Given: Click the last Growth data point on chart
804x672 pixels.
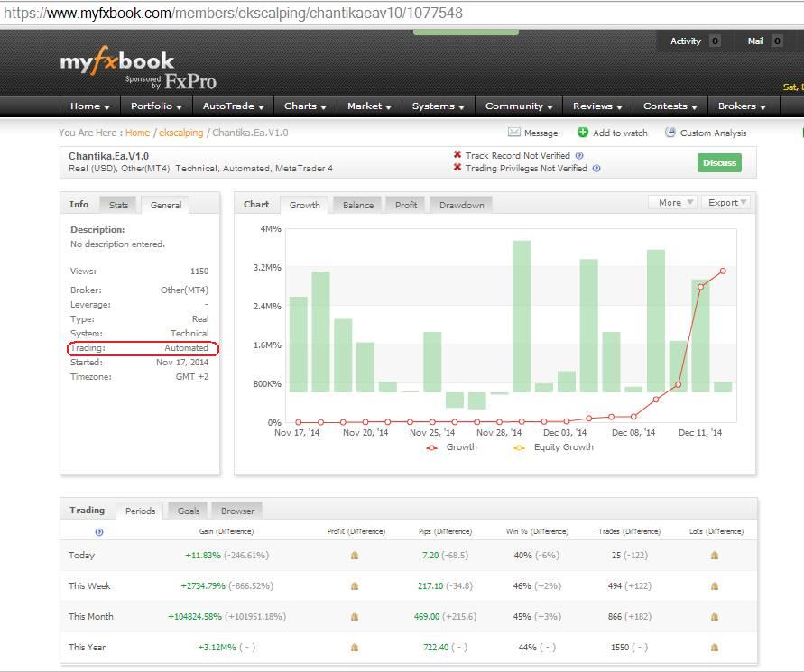Looking at the screenshot, I should (723, 272).
